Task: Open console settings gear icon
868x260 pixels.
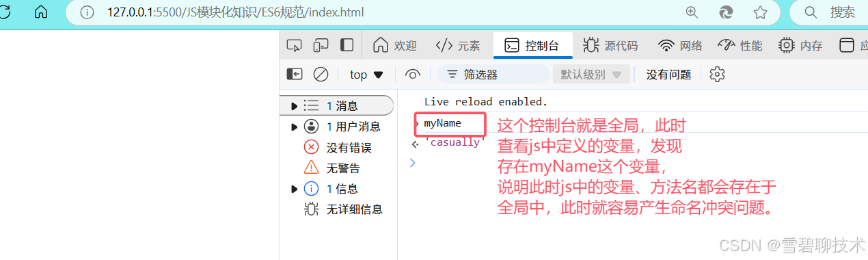Action: tap(717, 74)
